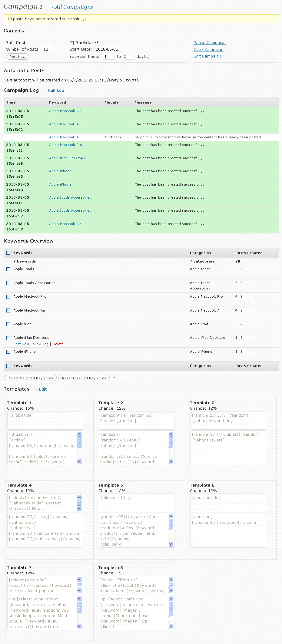Open Apple Macbook Pro keyword in log
This screenshot has height=644, width=282.
tap(65, 145)
